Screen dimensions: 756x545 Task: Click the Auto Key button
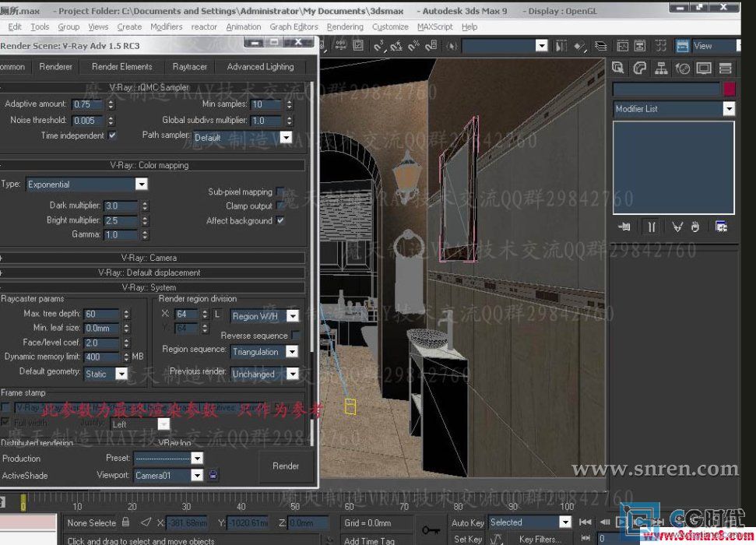tap(467, 522)
